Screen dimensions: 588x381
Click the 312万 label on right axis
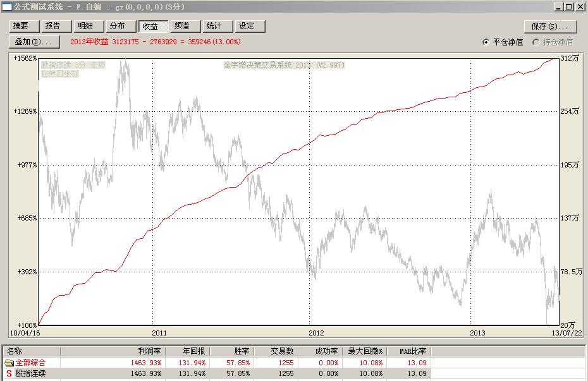[570, 58]
